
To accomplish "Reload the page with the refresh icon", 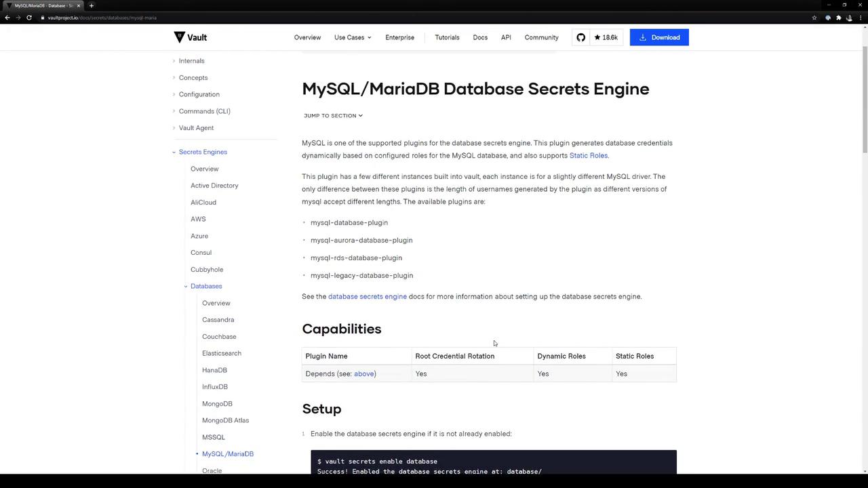I will tap(29, 18).
